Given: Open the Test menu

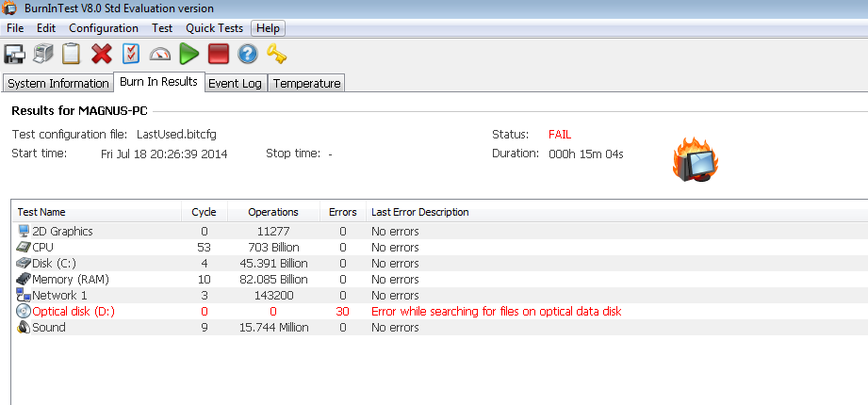Looking at the screenshot, I should click(162, 28).
